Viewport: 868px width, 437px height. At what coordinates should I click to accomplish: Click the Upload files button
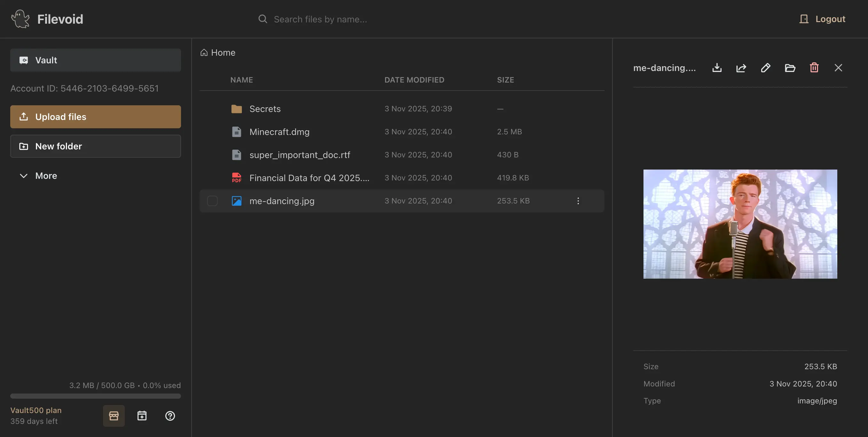click(96, 116)
